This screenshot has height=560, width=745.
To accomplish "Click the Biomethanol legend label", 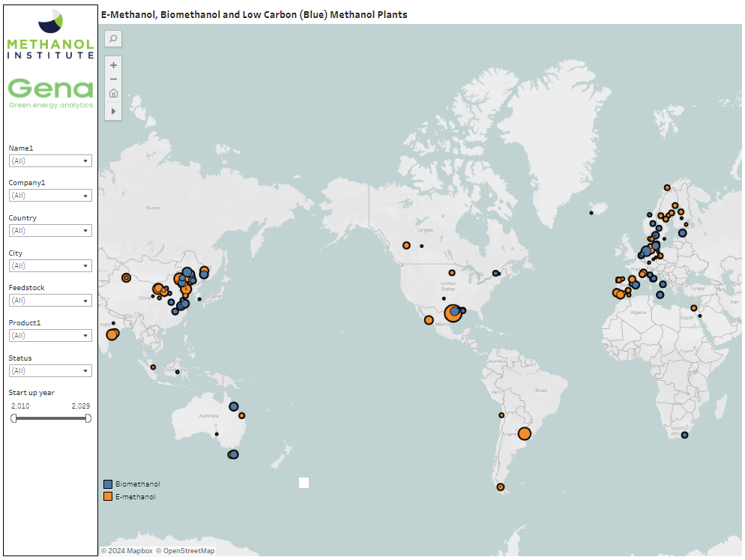I will (x=138, y=484).
